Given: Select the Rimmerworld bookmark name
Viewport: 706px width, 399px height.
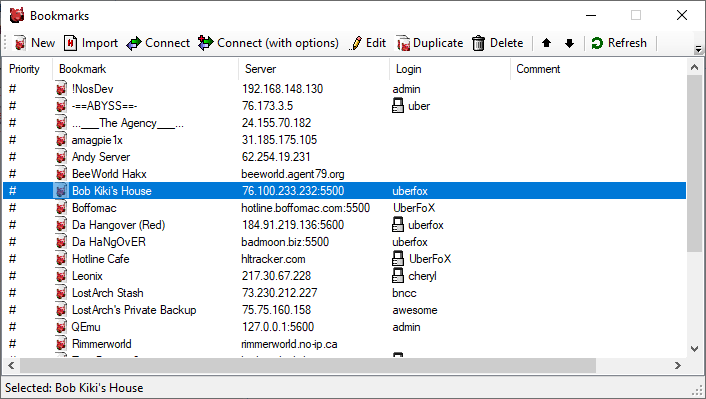Looking at the screenshot, I should pos(102,344).
